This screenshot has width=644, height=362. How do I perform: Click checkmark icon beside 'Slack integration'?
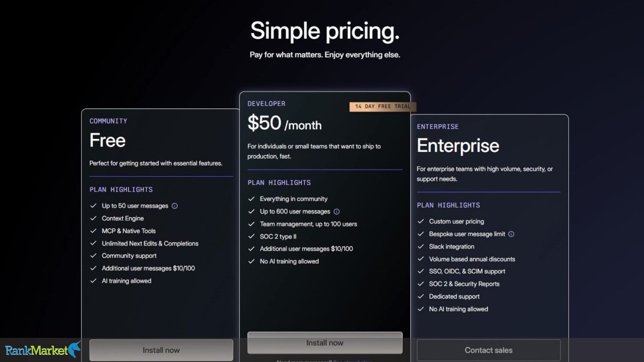[x=421, y=247]
